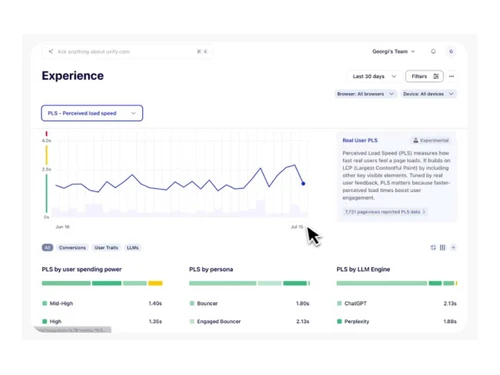Click the 1.40s value for Mid-High
Viewport: 500px width, 375px height.
[155, 303]
